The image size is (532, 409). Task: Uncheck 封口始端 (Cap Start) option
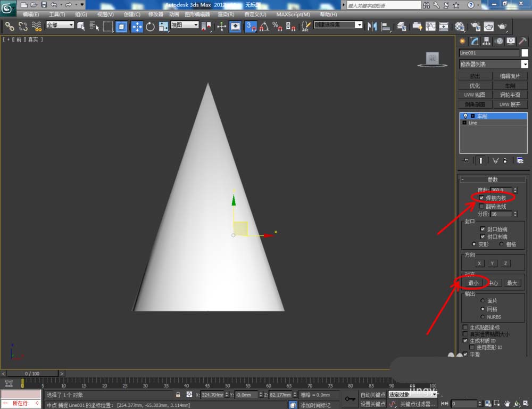[x=483, y=229]
